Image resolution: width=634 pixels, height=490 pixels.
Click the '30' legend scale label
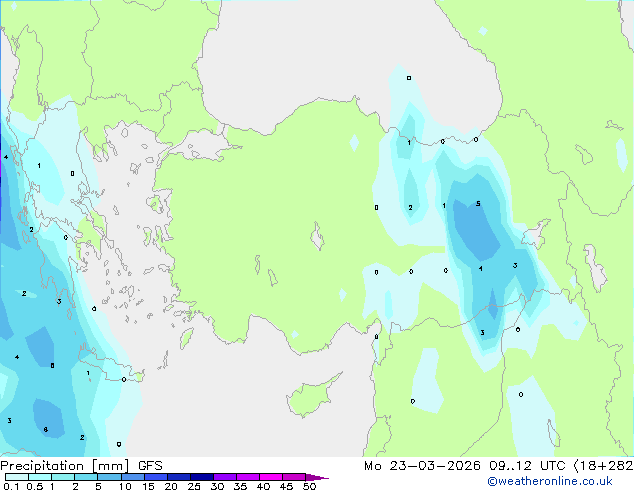point(217,486)
